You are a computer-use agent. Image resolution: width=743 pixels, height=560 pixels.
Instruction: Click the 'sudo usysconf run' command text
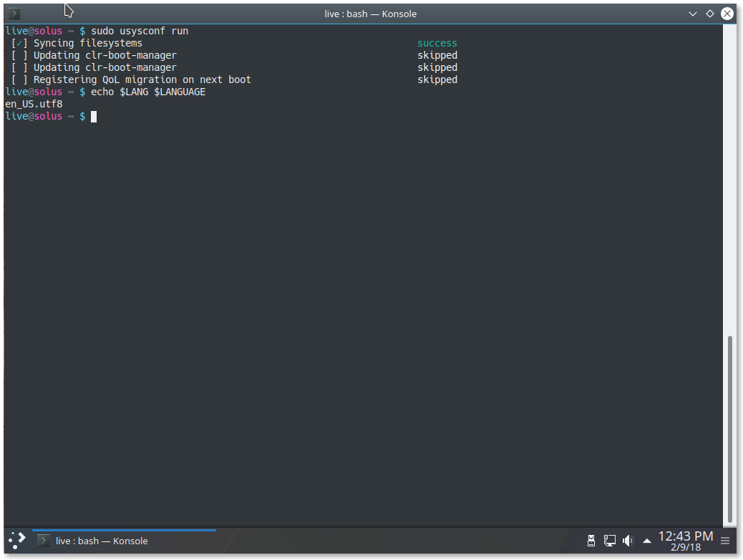(x=140, y=31)
